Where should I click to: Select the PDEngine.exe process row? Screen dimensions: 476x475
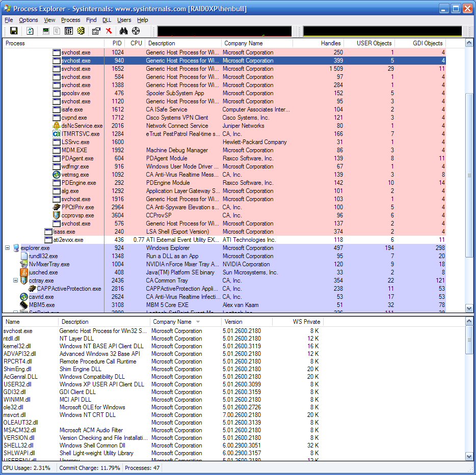[224, 183]
